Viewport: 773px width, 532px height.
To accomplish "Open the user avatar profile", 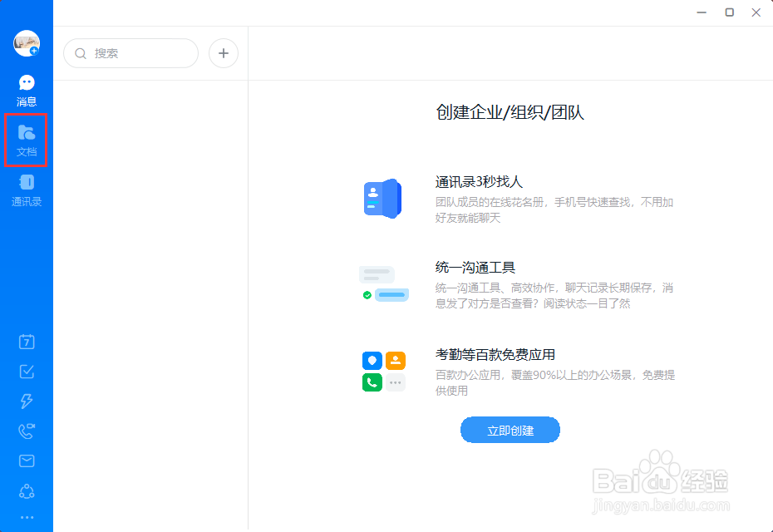I will pyautogui.click(x=27, y=43).
